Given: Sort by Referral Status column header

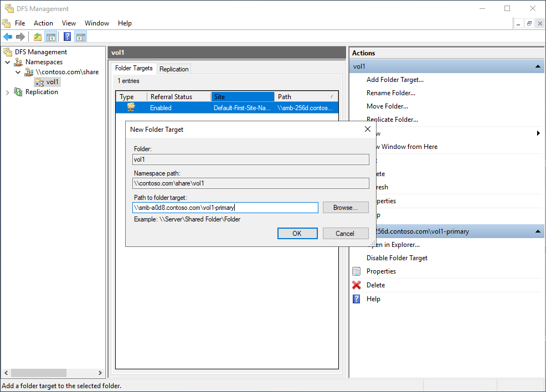Looking at the screenshot, I should pyautogui.click(x=179, y=97).
